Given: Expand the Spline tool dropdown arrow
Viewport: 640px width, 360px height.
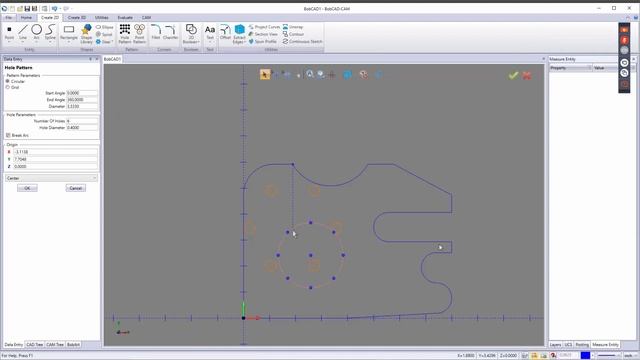Looking at the screenshot, I should (x=50, y=42).
